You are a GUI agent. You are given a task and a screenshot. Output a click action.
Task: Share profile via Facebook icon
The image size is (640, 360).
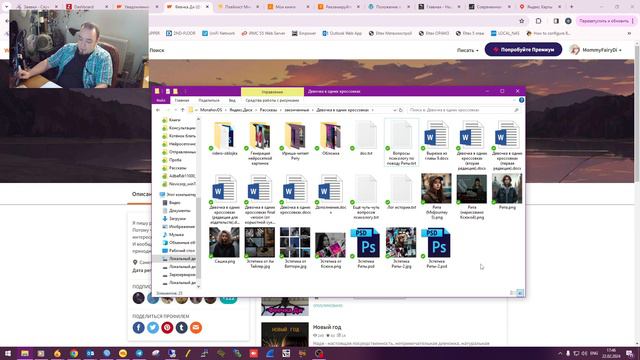click(138, 327)
